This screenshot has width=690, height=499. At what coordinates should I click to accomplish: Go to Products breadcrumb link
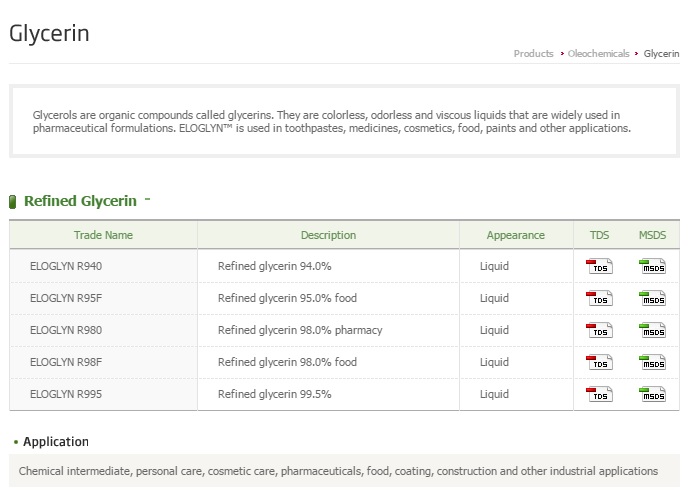coord(533,54)
